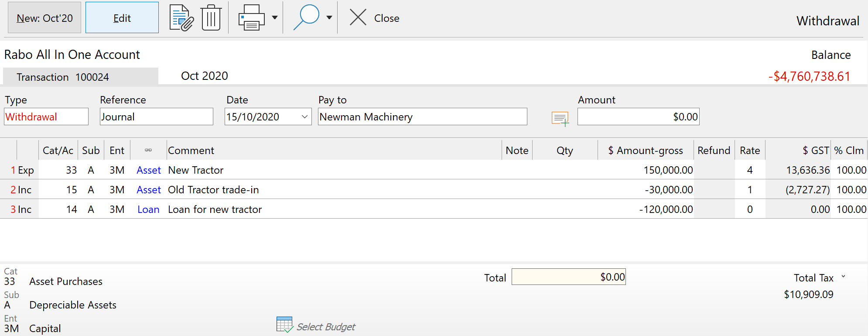Select the Old Tractor trade-in comment

click(334, 190)
